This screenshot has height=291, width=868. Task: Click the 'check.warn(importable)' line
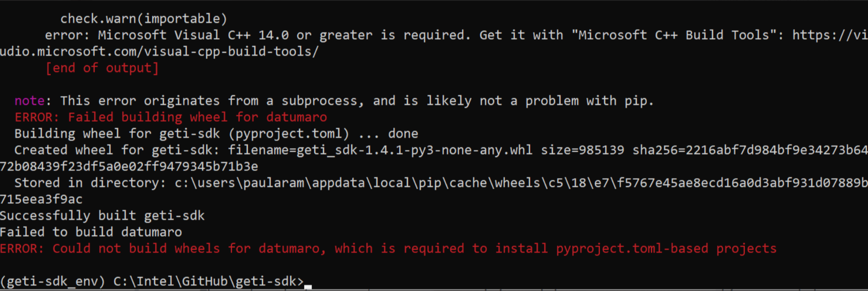point(144,18)
